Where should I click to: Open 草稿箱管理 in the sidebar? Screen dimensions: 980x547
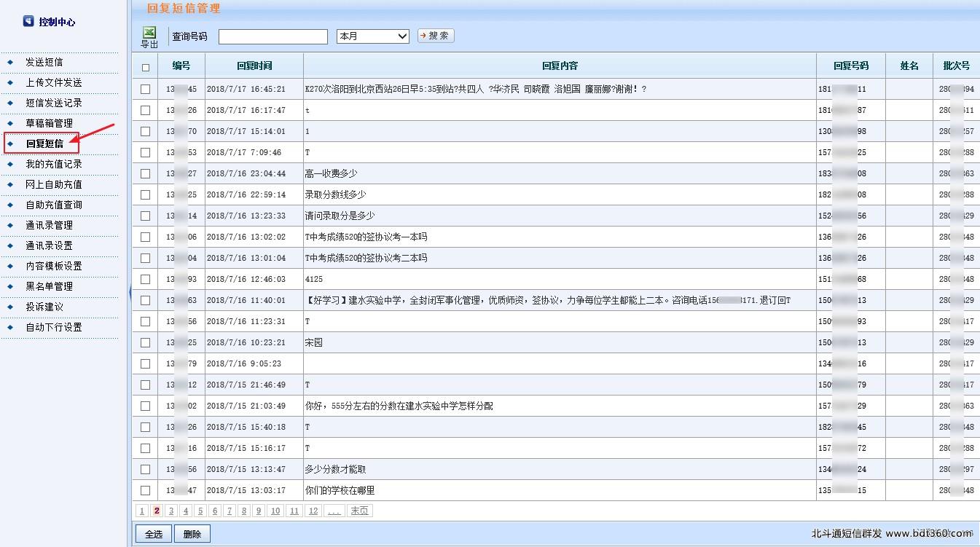(x=50, y=123)
